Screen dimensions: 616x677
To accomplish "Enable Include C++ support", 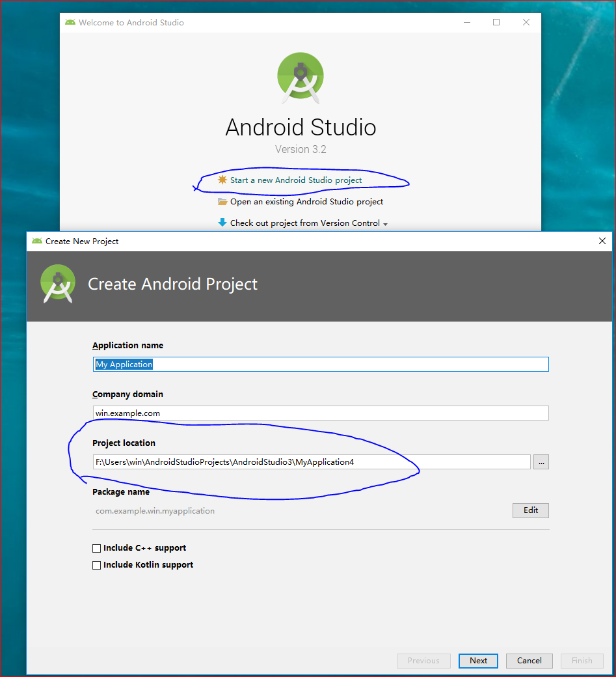I will click(96, 548).
